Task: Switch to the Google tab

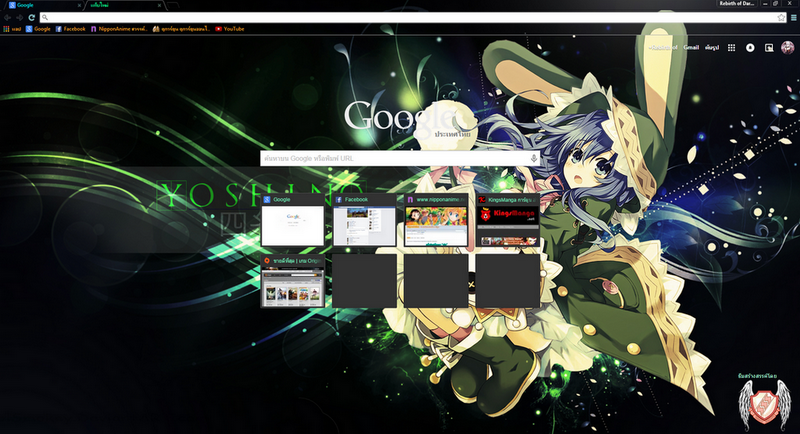Action: click(x=43, y=5)
